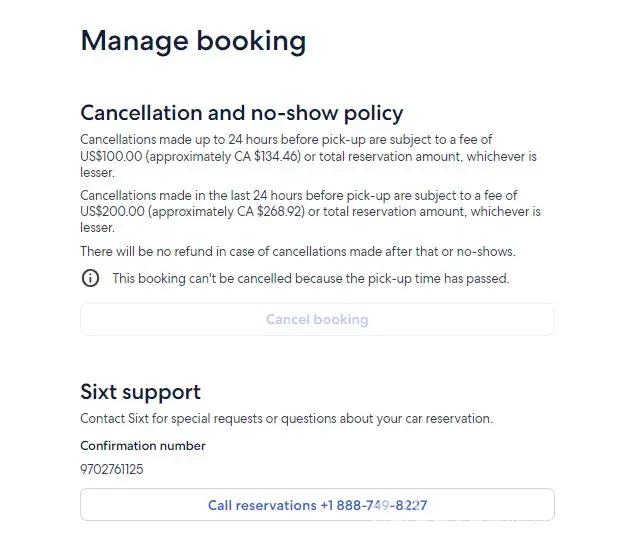Image resolution: width=634 pixels, height=558 pixels.
Task: Click the Confirmation number label
Action: (143, 446)
